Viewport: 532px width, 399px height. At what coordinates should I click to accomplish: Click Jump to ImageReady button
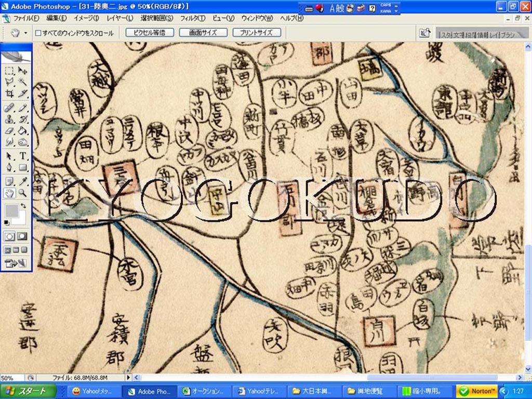16,263
